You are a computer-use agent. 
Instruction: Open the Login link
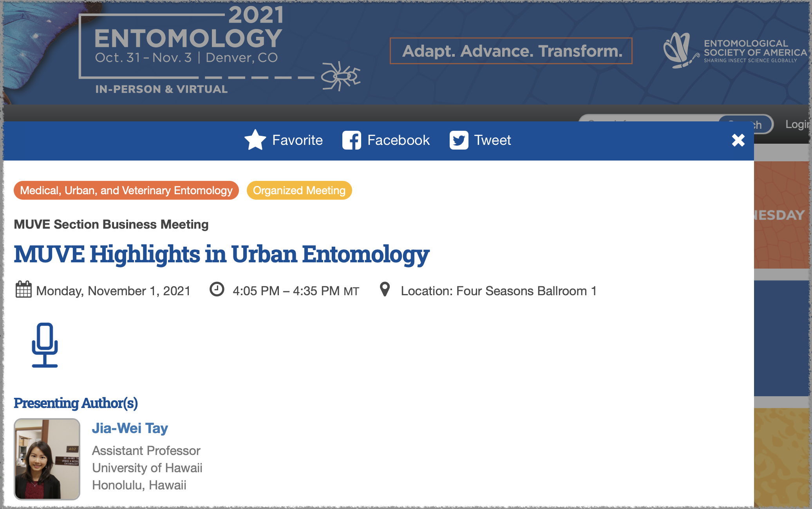click(798, 125)
